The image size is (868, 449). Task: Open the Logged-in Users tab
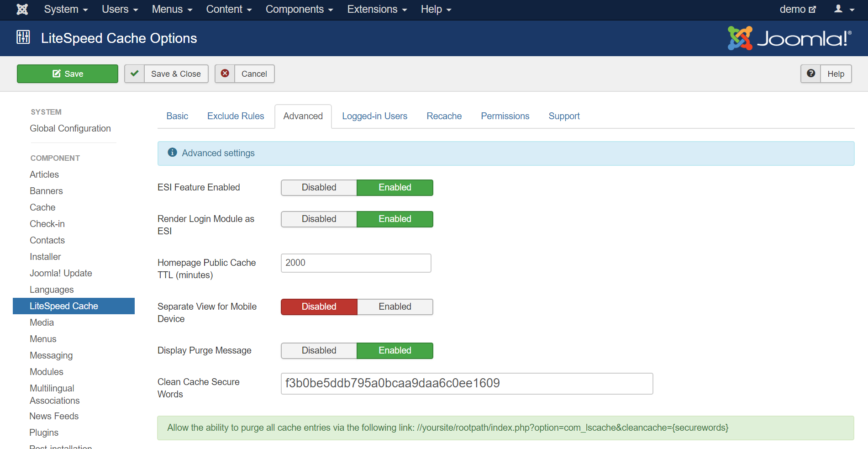tap(374, 116)
